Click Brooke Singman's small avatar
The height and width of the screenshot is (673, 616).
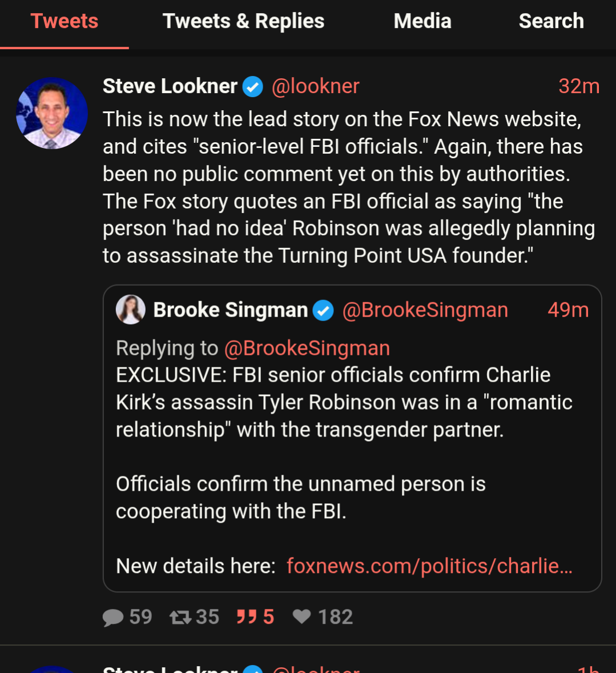131,310
